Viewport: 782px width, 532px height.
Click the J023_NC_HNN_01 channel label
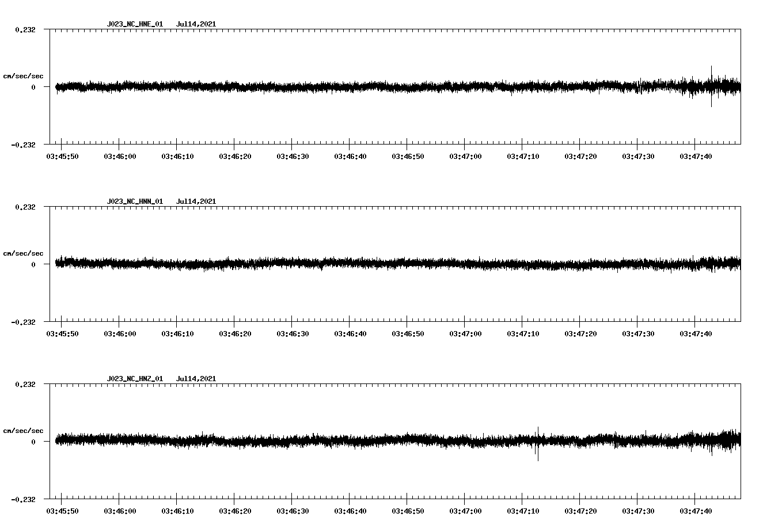[x=135, y=201]
